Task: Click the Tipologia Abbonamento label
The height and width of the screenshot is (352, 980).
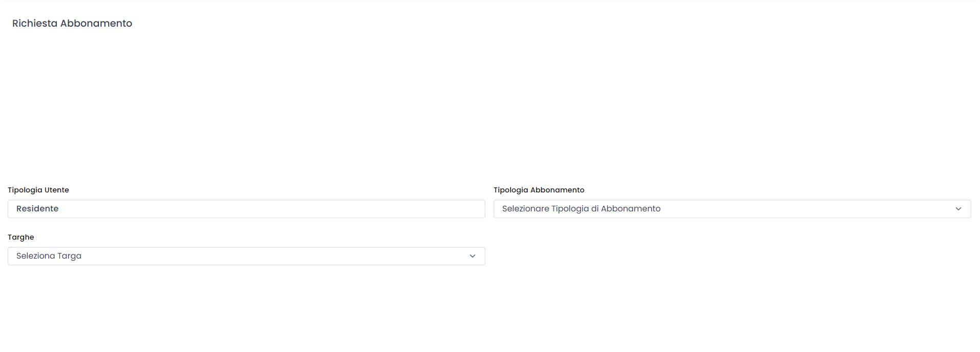Action: pyautogui.click(x=539, y=190)
